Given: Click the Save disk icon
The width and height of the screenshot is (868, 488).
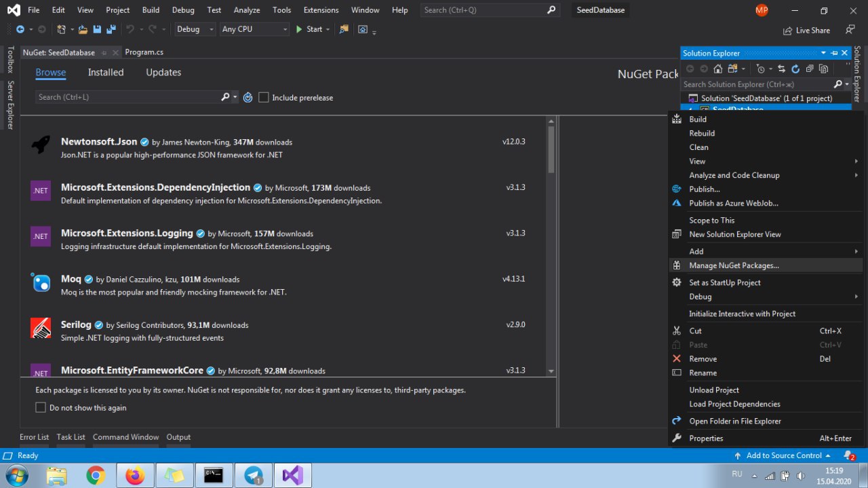Looking at the screenshot, I should point(96,29).
